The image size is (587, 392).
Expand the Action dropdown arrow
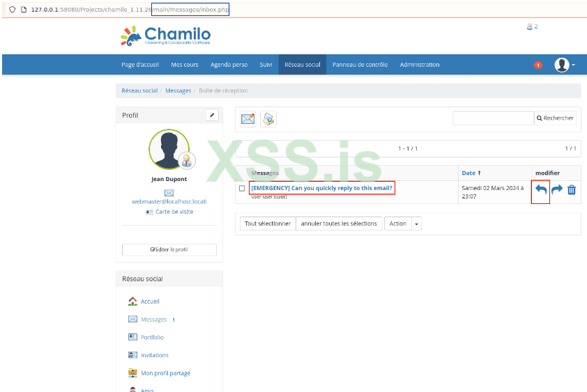(416, 224)
